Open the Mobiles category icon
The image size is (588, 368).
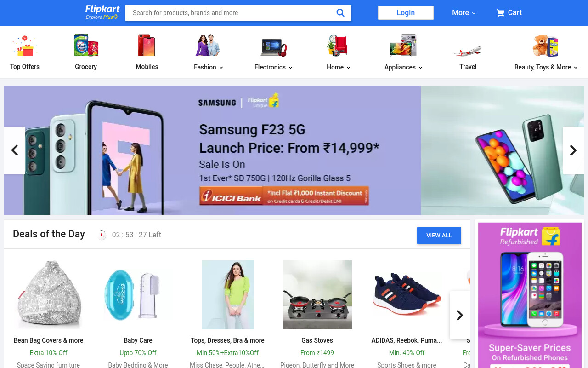(147, 46)
